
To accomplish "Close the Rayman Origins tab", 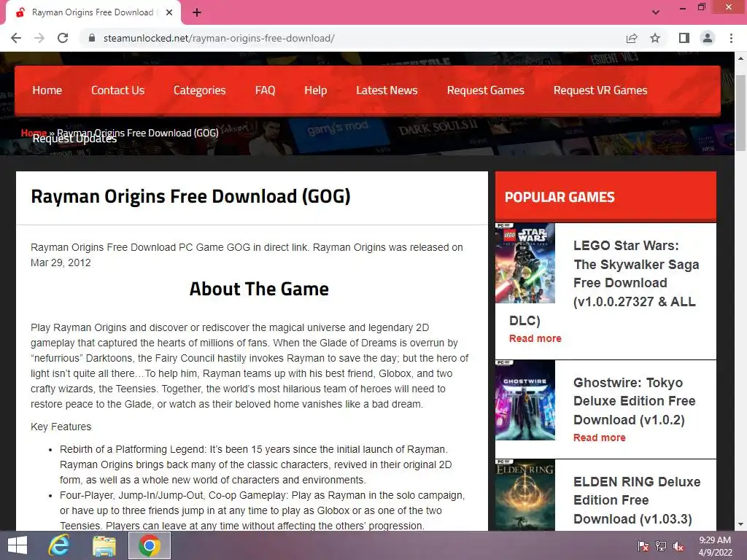I will (x=169, y=12).
